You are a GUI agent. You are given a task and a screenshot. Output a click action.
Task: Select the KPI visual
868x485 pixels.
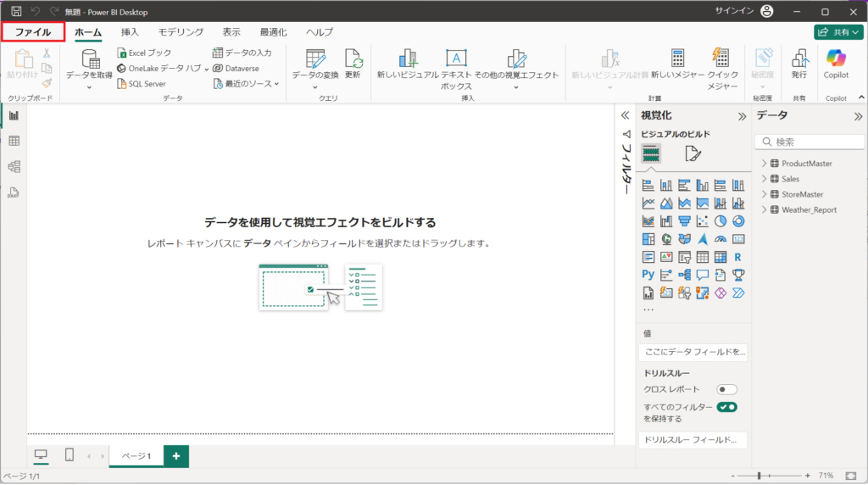point(666,258)
